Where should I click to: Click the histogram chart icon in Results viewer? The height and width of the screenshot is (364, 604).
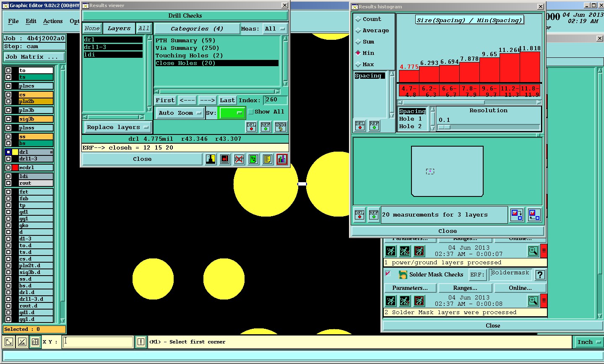[282, 159]
